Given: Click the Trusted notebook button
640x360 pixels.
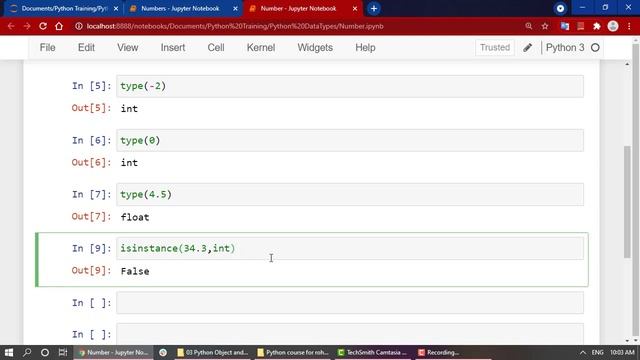Looking at the screenshot, I should coord(495,48).
